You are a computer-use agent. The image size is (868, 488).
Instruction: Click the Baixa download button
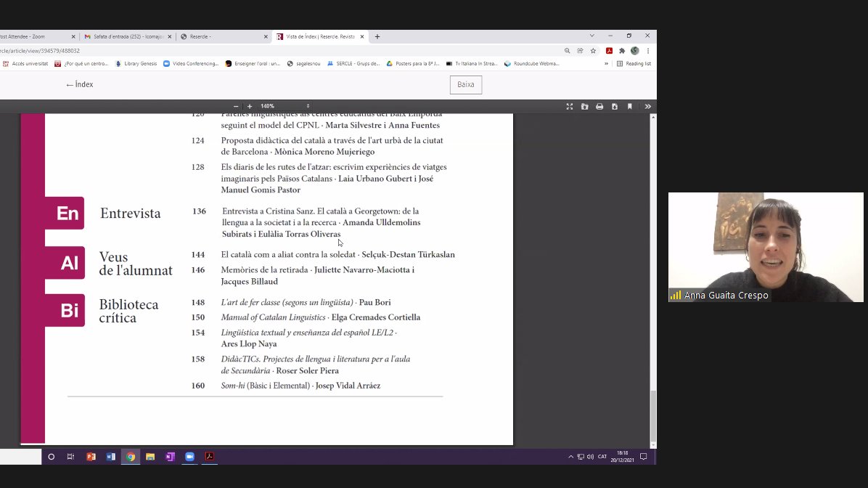click(465, 85)
